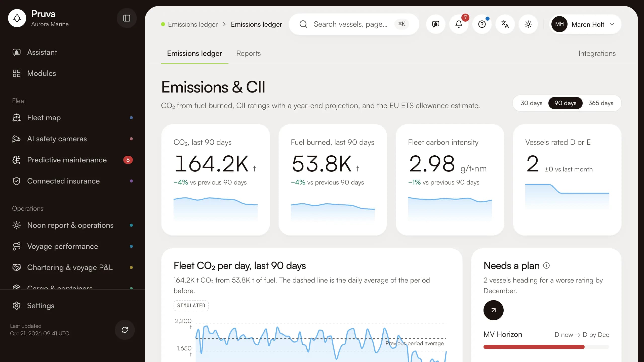Click the arrow button under Needs a plan
Image resolution: width=644 pixels, height=362 pixels.
494,310
